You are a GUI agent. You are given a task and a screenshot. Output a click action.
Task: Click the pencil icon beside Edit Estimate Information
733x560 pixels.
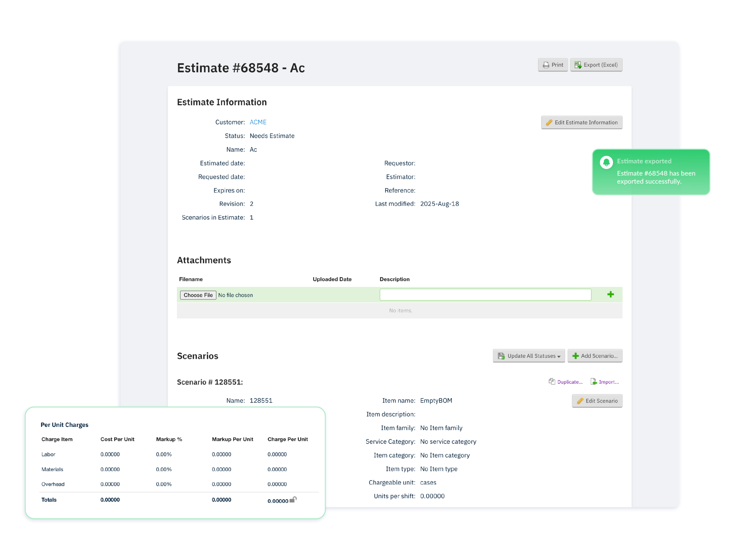[549, 123]
